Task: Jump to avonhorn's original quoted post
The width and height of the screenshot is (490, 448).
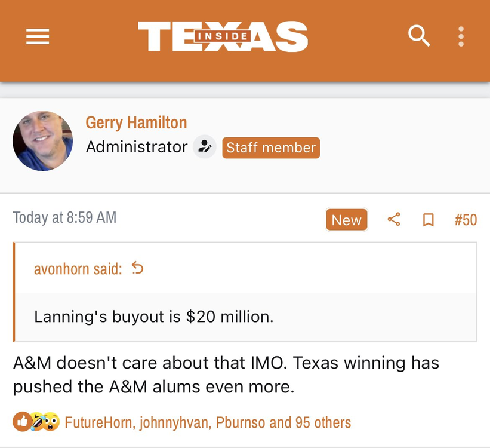Action: click(x=138, y=269)
